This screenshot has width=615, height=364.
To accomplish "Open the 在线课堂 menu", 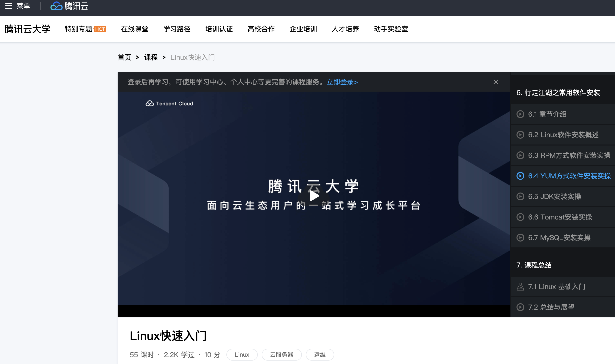I will click(x=135, y=29).
